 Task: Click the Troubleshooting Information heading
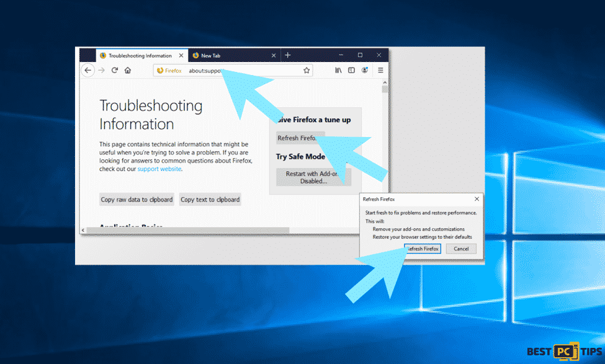point(151,115)
